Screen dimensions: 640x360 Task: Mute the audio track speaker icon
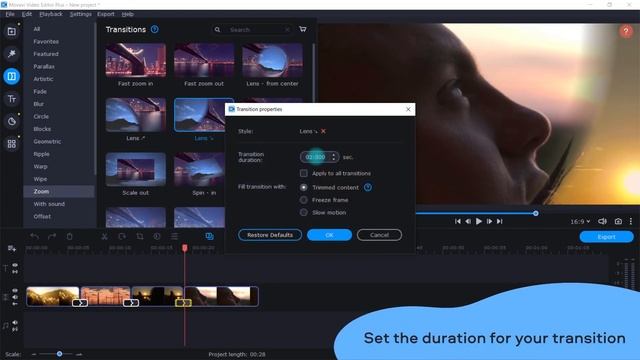pyautogui.click(x=15, y=322)
